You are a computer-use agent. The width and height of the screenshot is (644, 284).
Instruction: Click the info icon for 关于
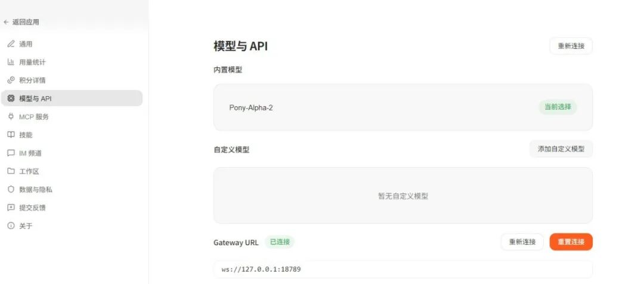(x=11, y=226)
